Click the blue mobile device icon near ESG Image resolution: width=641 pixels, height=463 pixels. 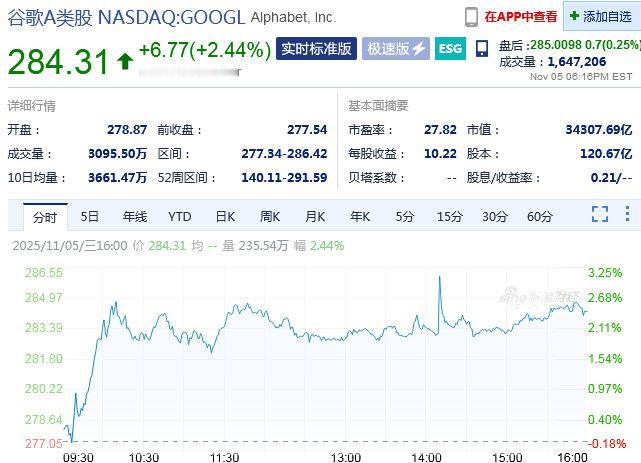tap(482, 49)
